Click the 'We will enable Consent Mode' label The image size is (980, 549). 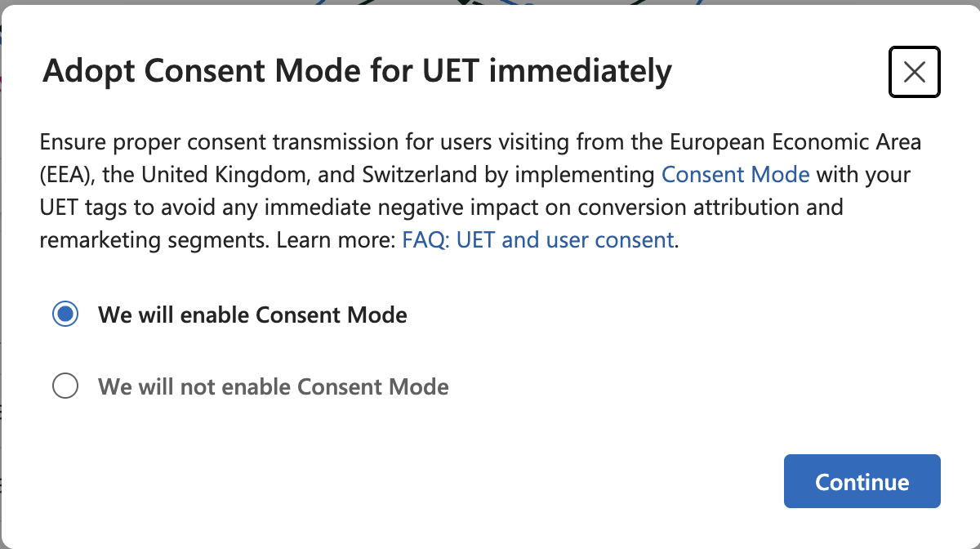click(252, 315)
